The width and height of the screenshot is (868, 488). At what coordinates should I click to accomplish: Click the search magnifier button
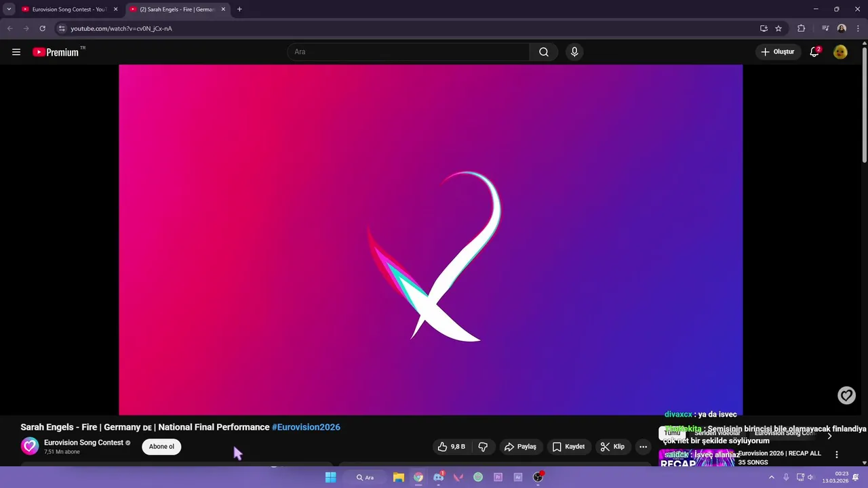(x=544, y=52)
